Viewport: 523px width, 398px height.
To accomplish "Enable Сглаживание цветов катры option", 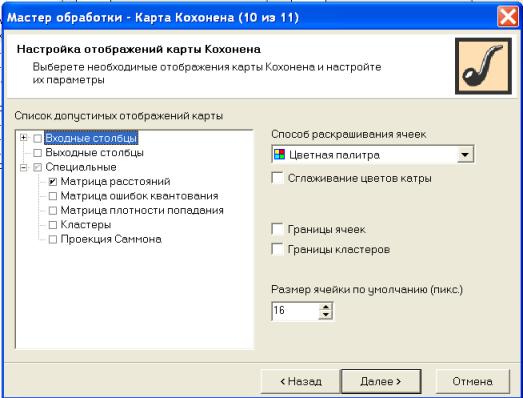I will (x=278, y=178).
